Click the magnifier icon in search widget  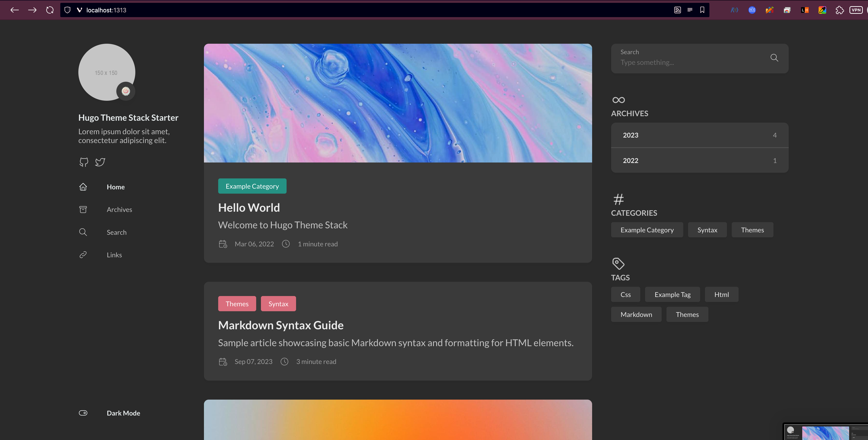point(774,58)
